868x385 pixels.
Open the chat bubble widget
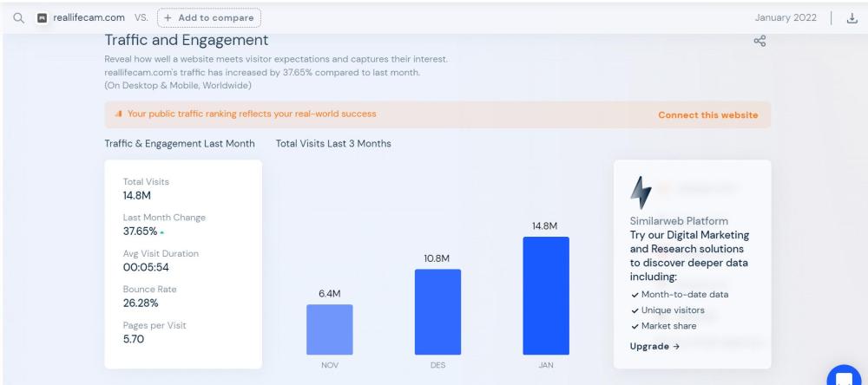(x=843, y=375)
